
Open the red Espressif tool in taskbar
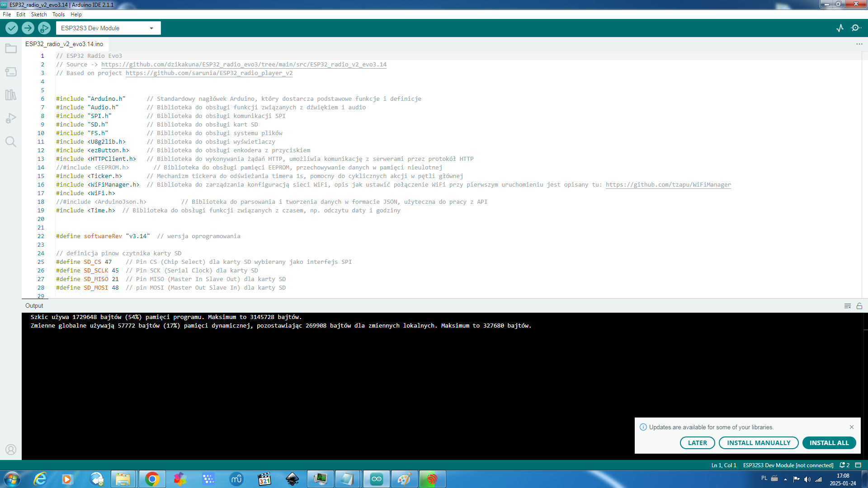tap(432, 479)
